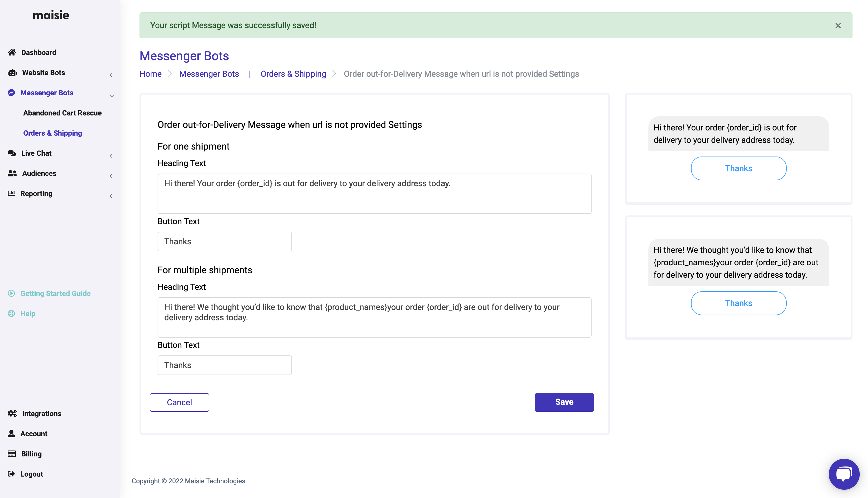Image resolution: width=868 pixels, height=498 pixels.
Task: Expand the Reporting section
Action: (x=111, y=196)
